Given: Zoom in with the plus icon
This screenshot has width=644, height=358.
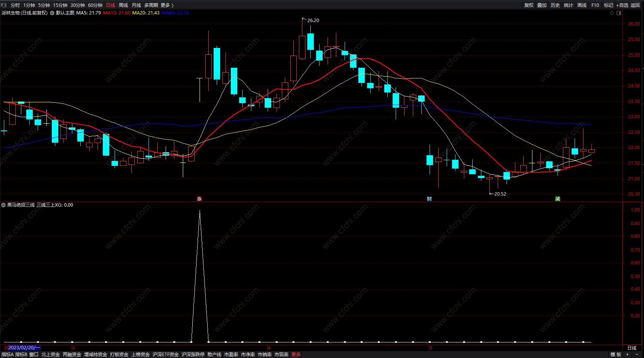Looking at the screenshot, I should click(x=627, y=355).
